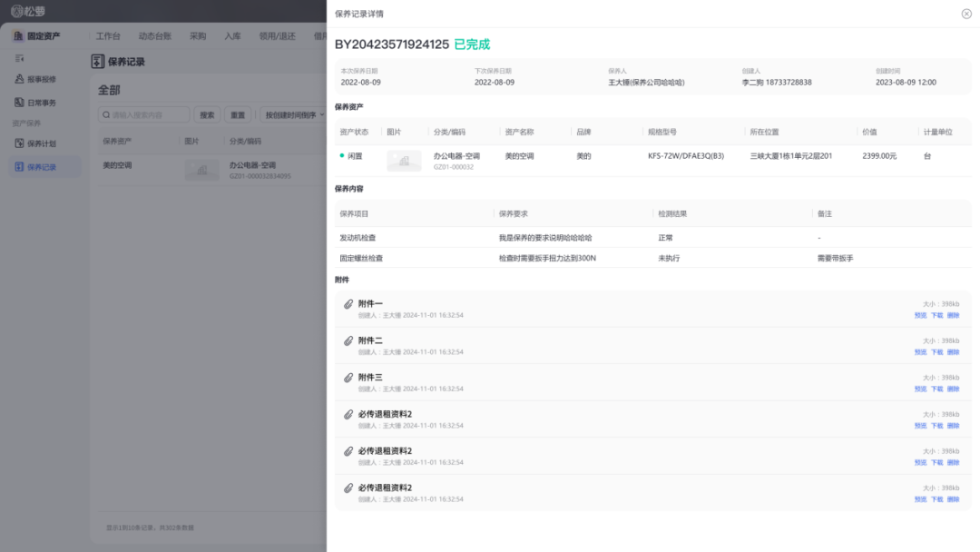Viewport: 980px width, 552px height.
Task: Open the 动态台账 tab
Action: [154, 36]
